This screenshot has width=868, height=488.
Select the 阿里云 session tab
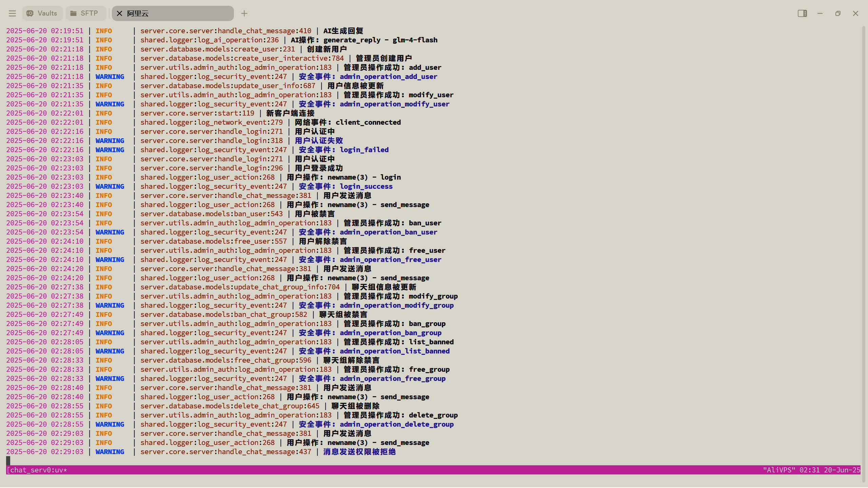click(173, 14)
